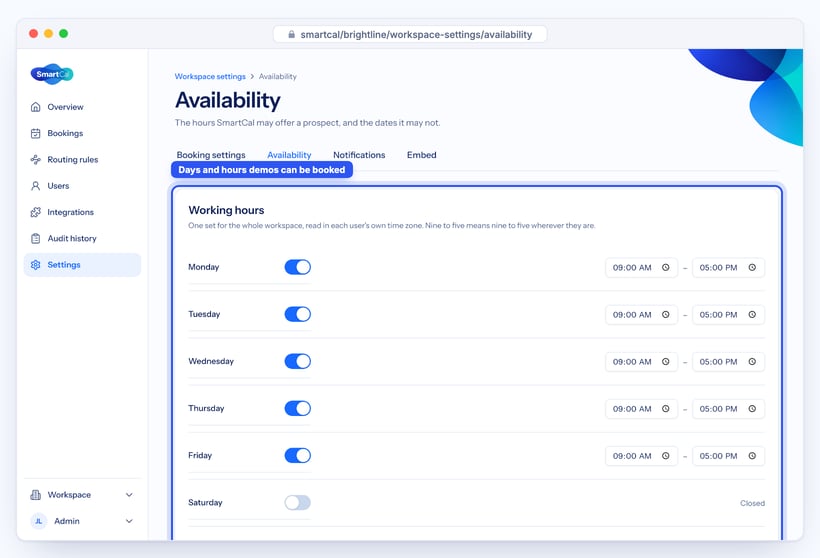Edit Wednesday 05:00 PM end time
The height and width of the screenshot is (558, 820).
coord(728,361)
